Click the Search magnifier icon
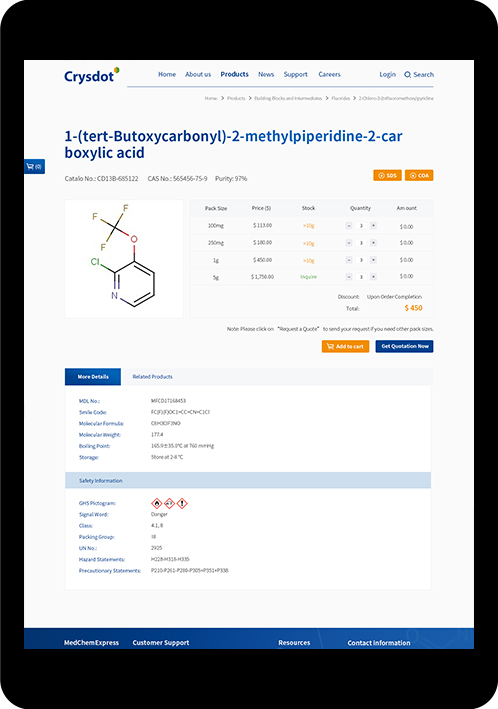Viewport: 498px width, 709px height. [x=408, y=75]
